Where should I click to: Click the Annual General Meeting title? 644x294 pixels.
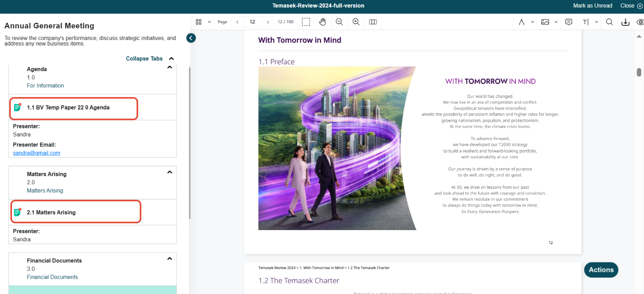coord(49,26)
